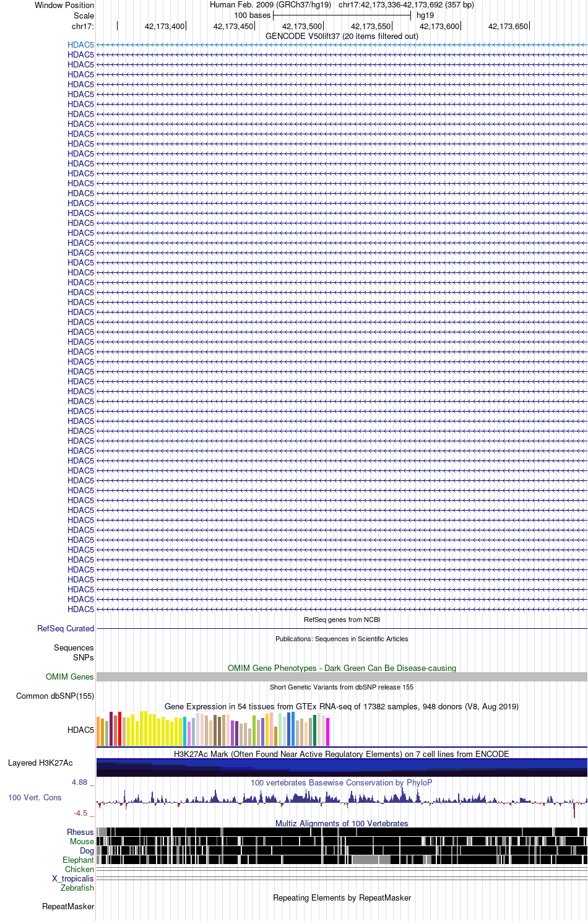Screen dimensions: 588x921
Task: Click the Rhesus alignment row label
Action: point(80,832)
